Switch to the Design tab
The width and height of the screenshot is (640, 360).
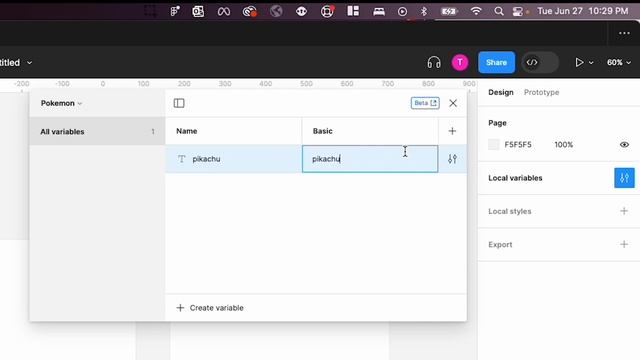(x=500, y=92)
